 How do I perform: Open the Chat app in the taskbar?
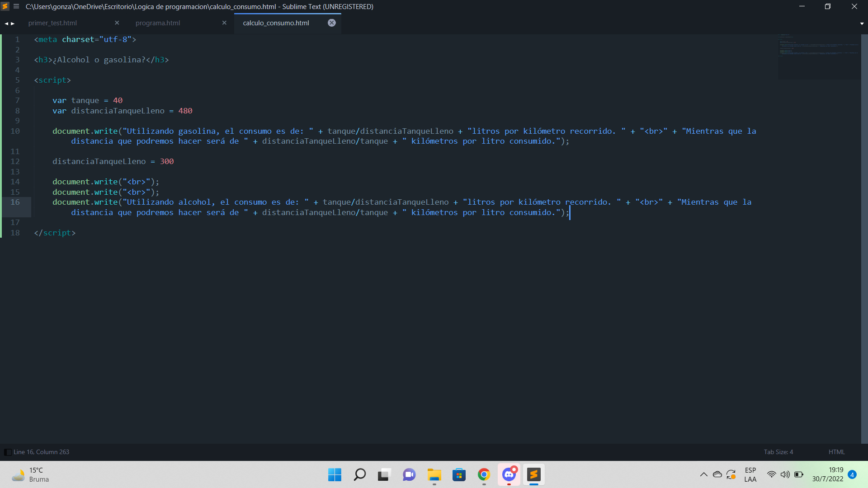(409, 474)
